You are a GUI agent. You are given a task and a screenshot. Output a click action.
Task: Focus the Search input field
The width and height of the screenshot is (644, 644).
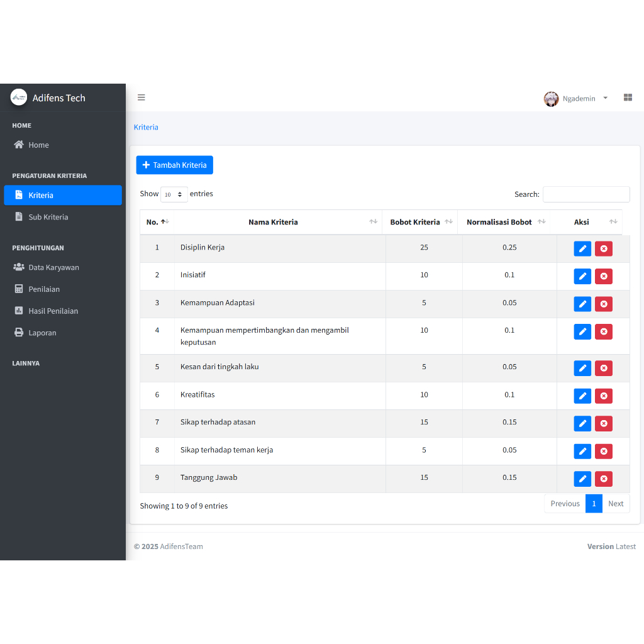point(586,194)
